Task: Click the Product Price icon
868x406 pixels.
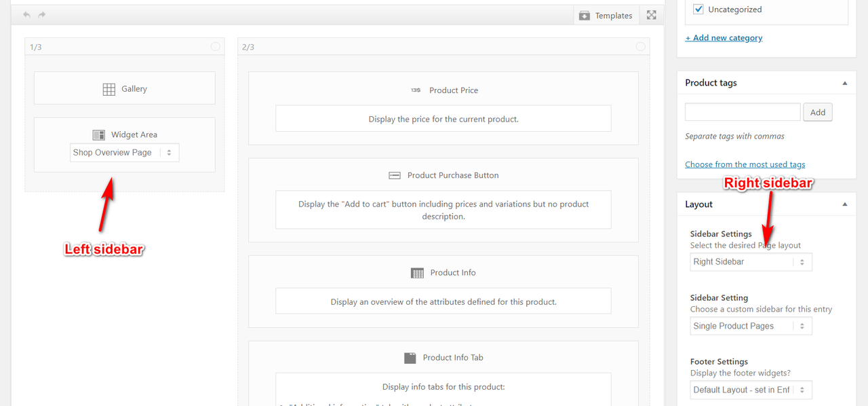Action: 416,90
